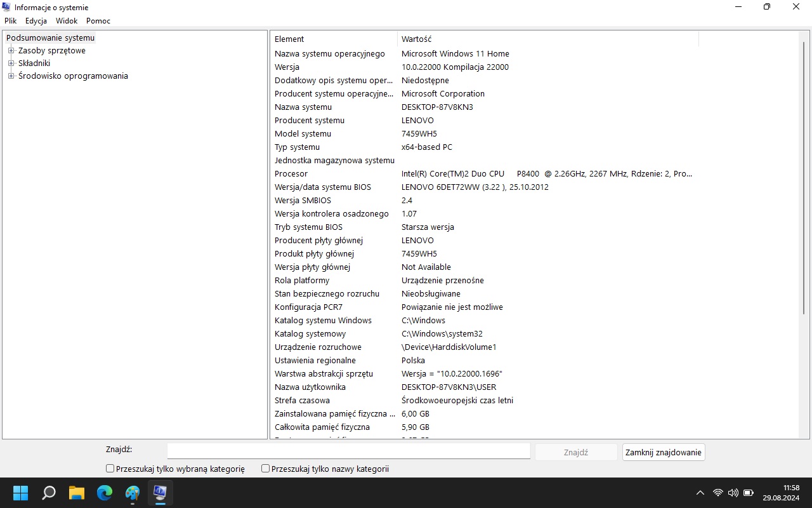Viewport: 812px width, 508px height.
Task: Open the clock and date flyout
Action: coord(781,492)
